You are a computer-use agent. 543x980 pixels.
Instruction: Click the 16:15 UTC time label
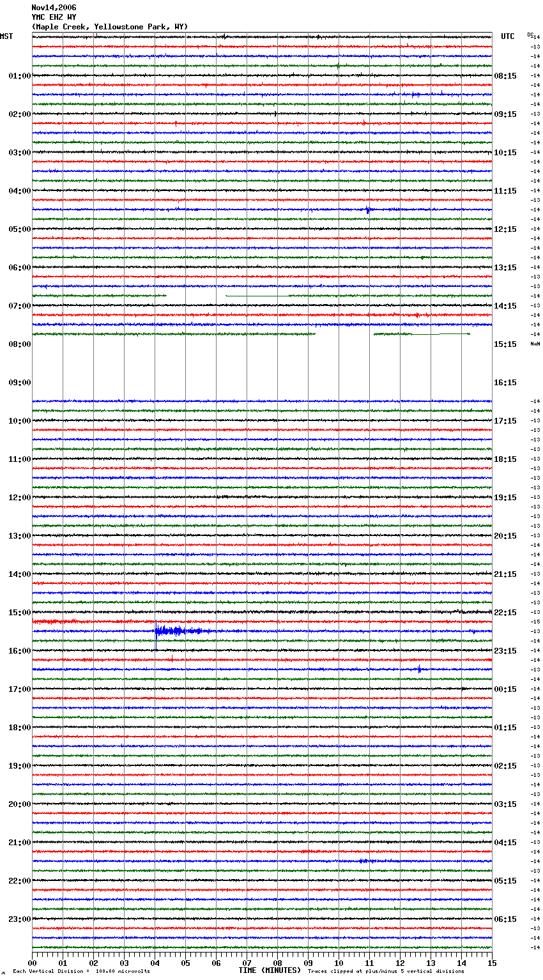[x=505, y=383]
